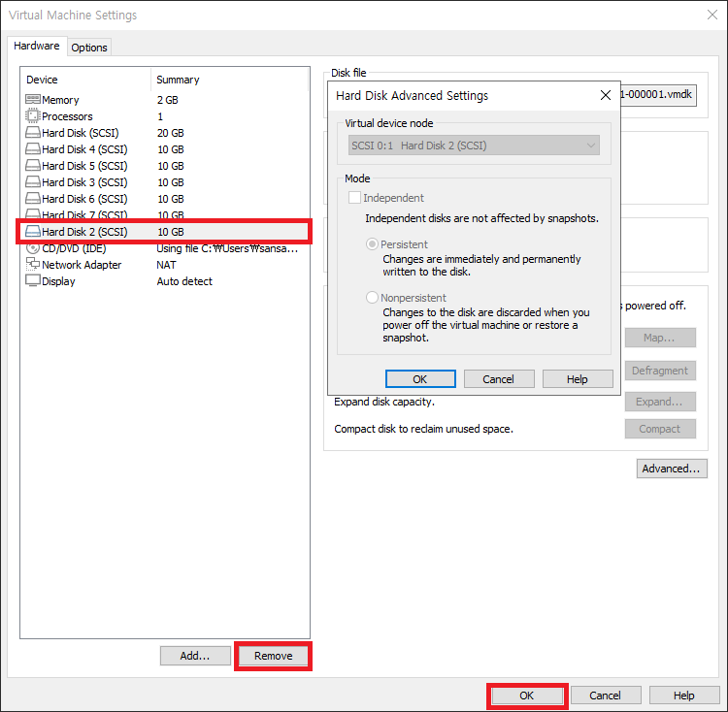
Task: Click Cancel in Virtual Machine Settings
Action: [606, 696]
